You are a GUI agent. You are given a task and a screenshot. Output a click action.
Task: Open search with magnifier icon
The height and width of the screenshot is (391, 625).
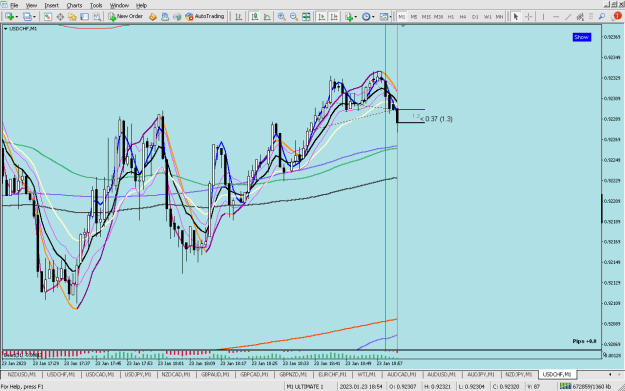(x=602, y=17)
